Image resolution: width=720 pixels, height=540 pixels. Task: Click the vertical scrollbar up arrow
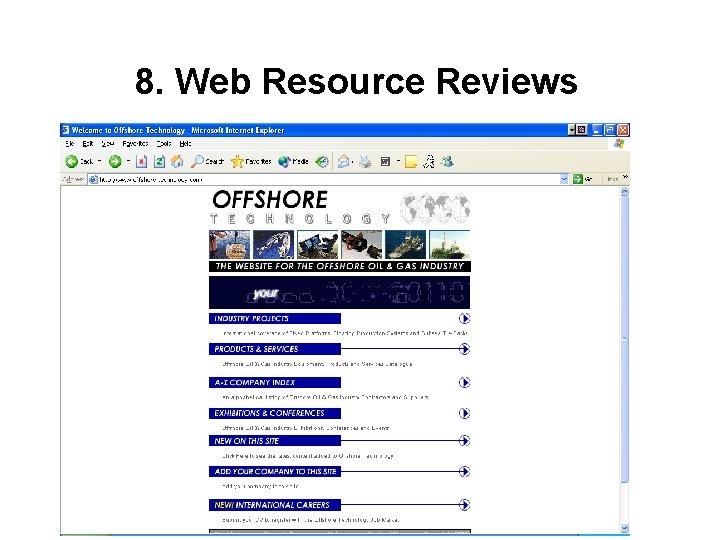[x=624, y=192]
